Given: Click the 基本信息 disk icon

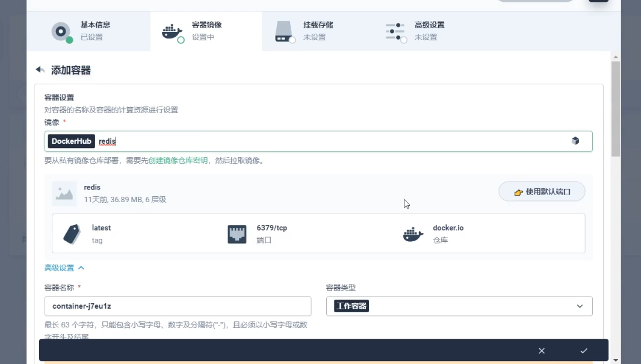Looking at the screenshot, I should click(x=61, y=31).
